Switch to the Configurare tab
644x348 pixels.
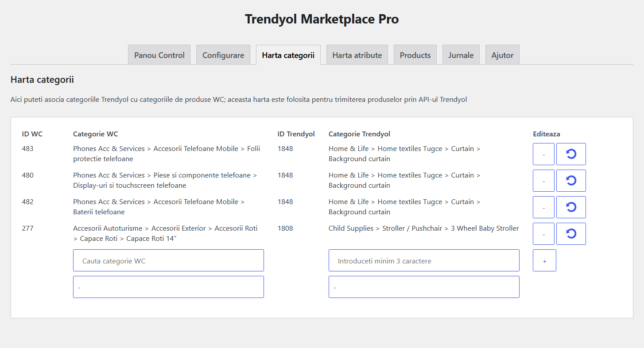(223, 55)
